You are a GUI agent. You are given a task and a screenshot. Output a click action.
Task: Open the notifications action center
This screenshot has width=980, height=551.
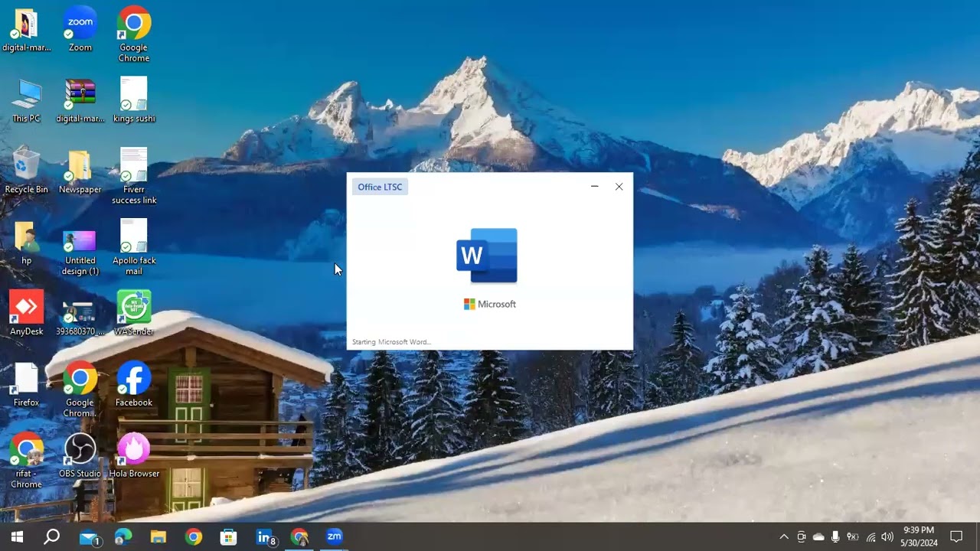point(956,537)
